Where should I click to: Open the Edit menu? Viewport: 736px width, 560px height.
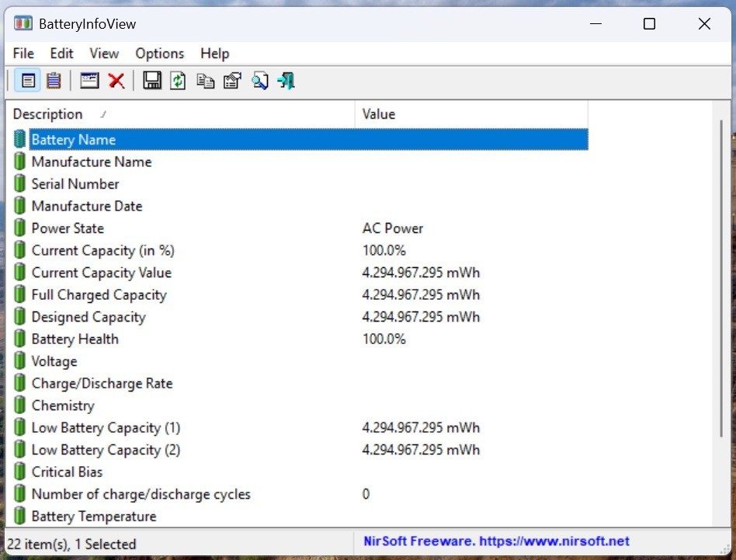click(61, 54)
